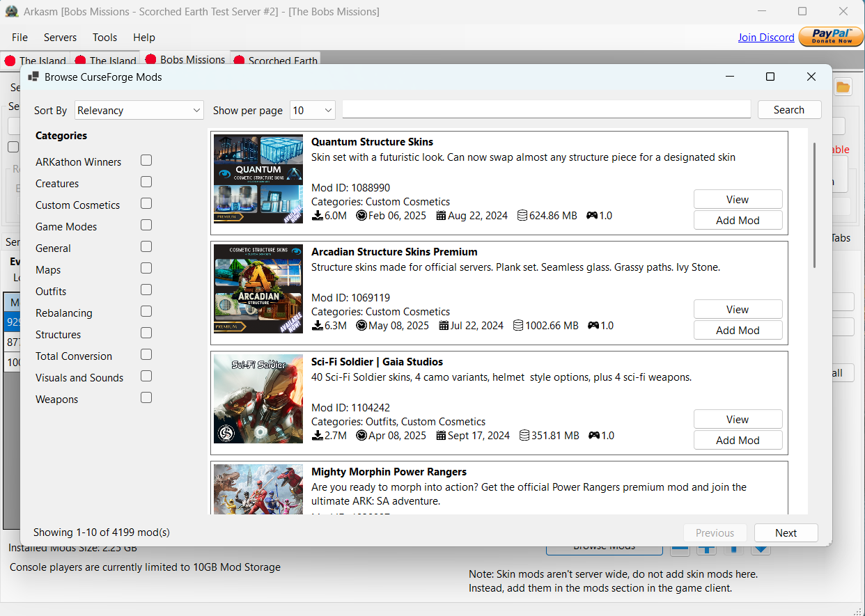
Task: Open the Join Discord link
Action: point(766,38)
